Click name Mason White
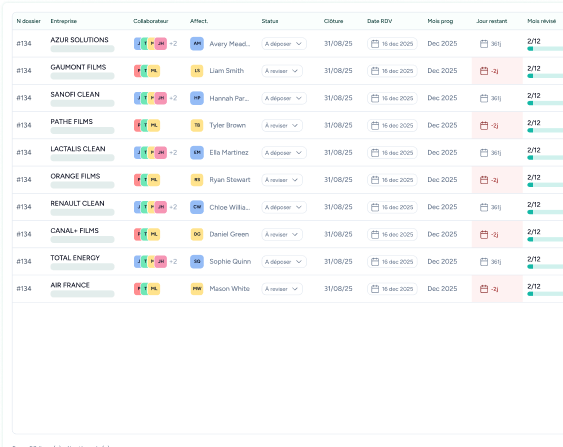Viewport: 563px width, 447px height. pyautogui.click(x=229, y=289)
